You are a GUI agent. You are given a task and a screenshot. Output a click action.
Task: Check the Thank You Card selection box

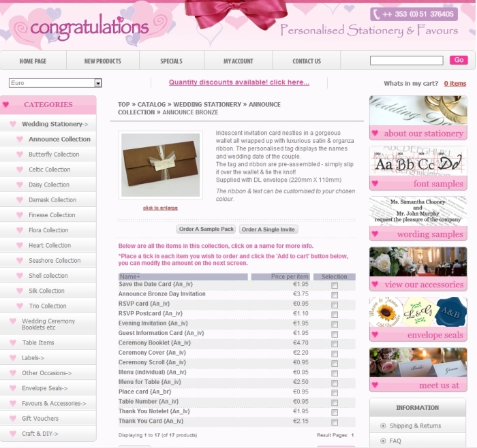coord(335,423)
